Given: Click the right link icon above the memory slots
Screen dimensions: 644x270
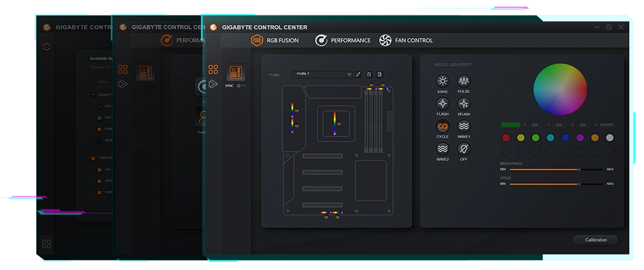Looking at the screenshot, I should point(383,84).
